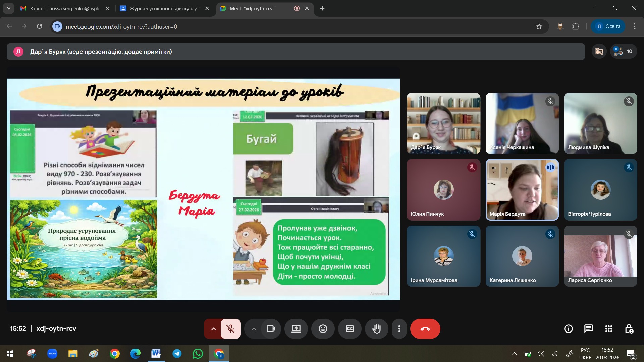
Task: Unmute the microphone toggle
Action: click(231, 329)
